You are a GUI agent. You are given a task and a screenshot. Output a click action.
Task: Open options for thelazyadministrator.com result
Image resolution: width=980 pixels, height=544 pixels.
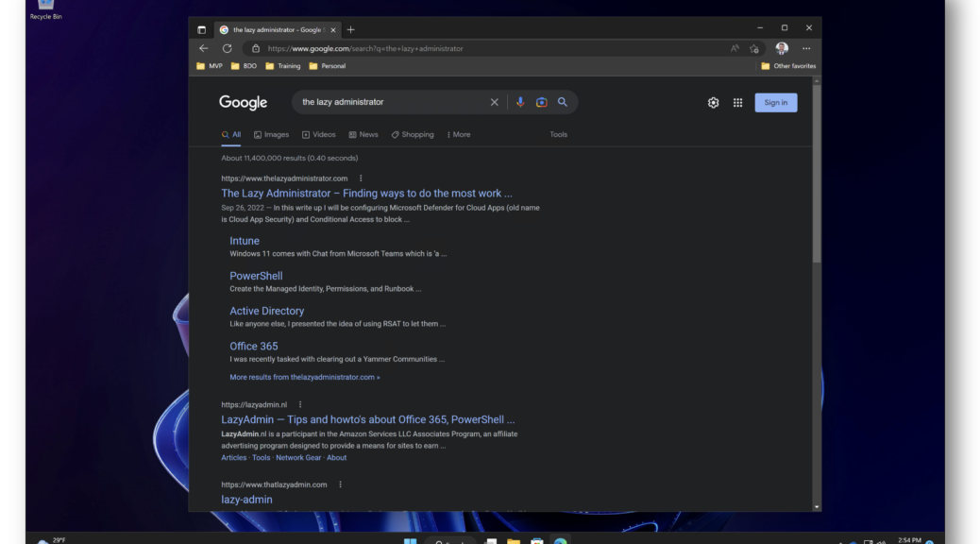point(361,178)
